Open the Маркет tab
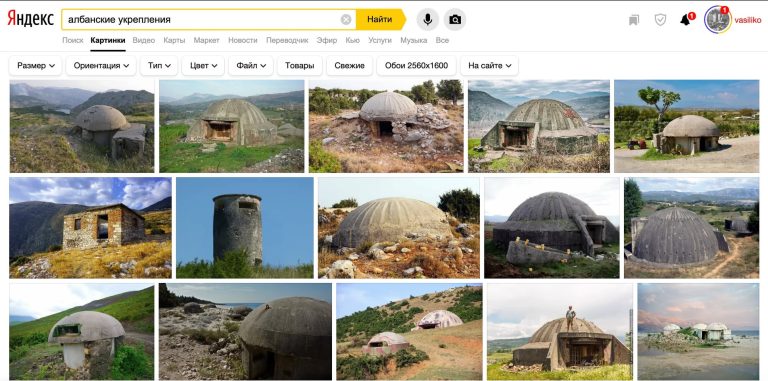 click(x=207, y=41)
